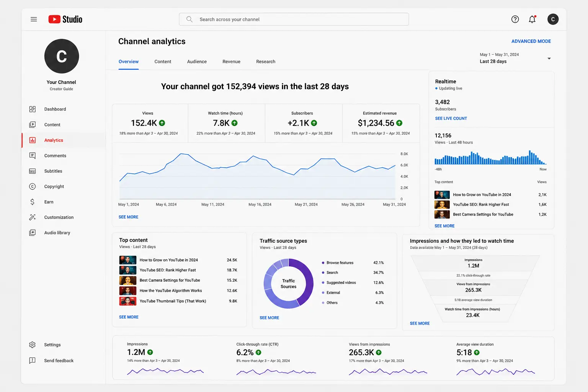Click the green arrow beside revenue $1,234.56
Viewport: 588px width, 392px height.
(x=399, y=123)
